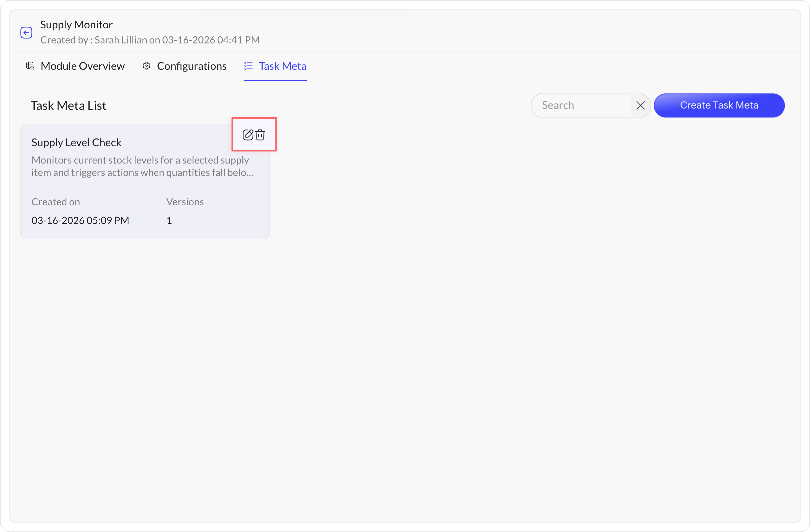Viewport: 810px width, 532px height.
Task: Click the card description about stock levels
Action: tap(142, 166)
